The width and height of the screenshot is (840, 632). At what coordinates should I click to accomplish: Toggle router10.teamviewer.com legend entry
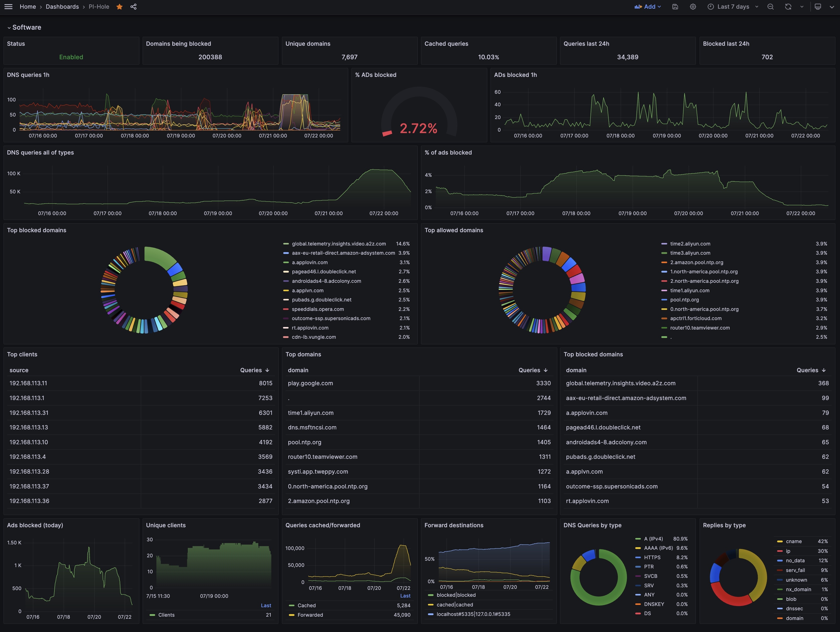[x=699, y=327]
